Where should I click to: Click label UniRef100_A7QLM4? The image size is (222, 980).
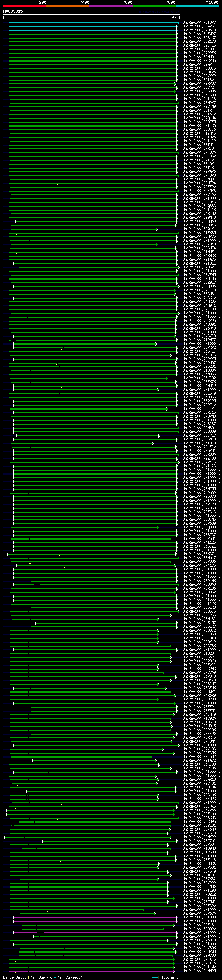199,118
